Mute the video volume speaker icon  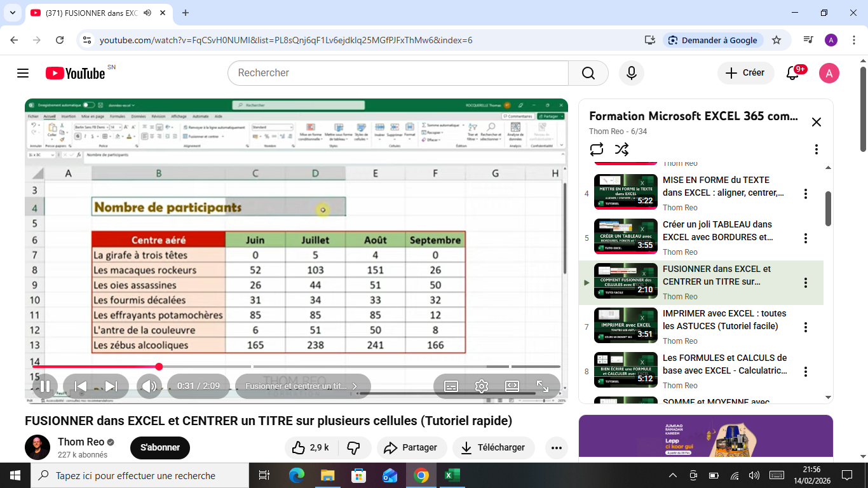150,386
